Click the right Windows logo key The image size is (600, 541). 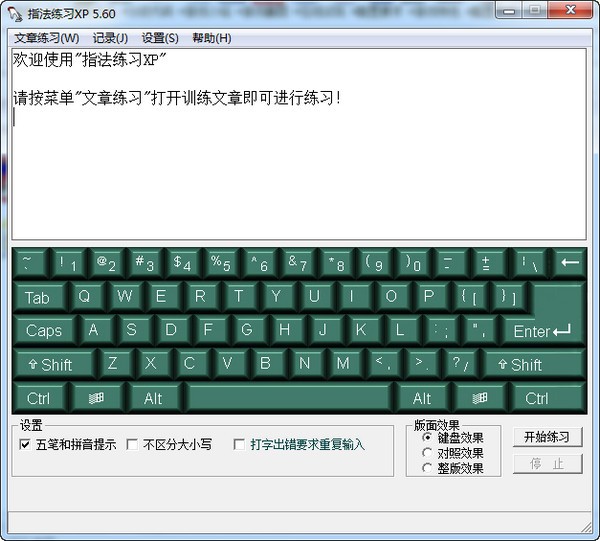click(480, 398)
